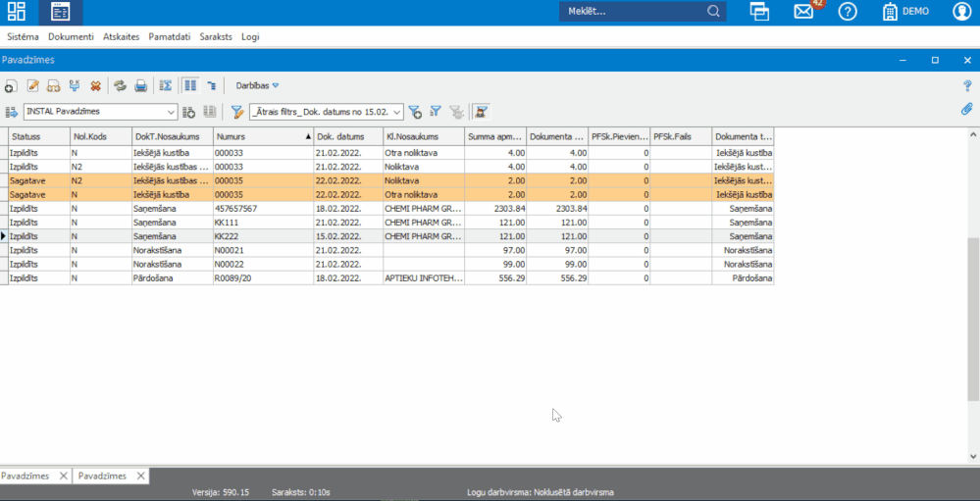Click the new document icon in toolbar

pyautogui.click(x=11, y=86)
